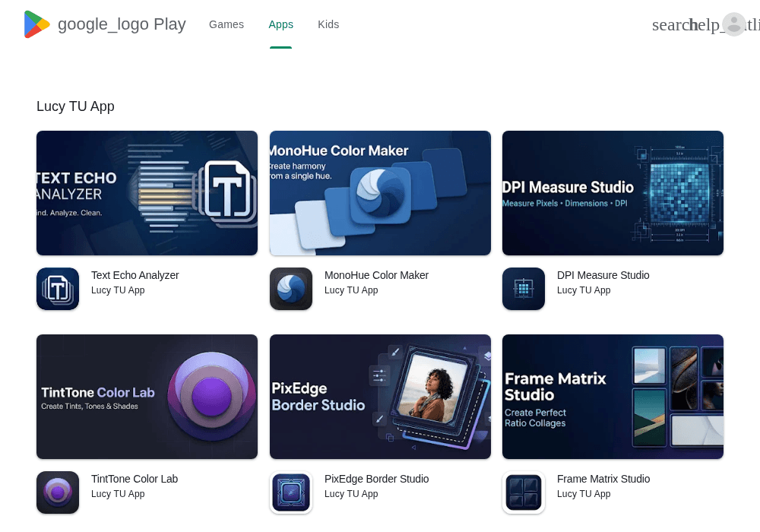Click the small Text Echo Analyzer app icon

58,289
